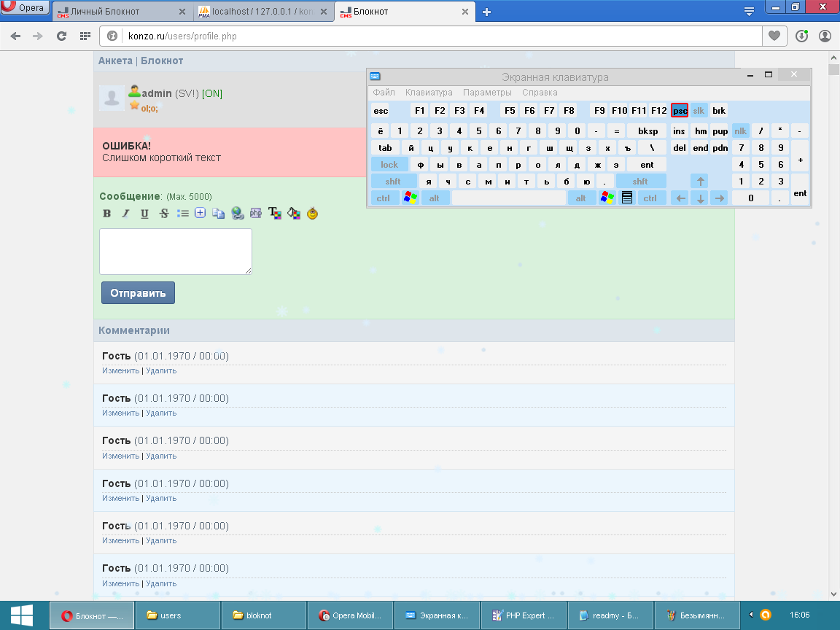
Task: Open the Параметры menu of keyboard
Action: [487, 93]
